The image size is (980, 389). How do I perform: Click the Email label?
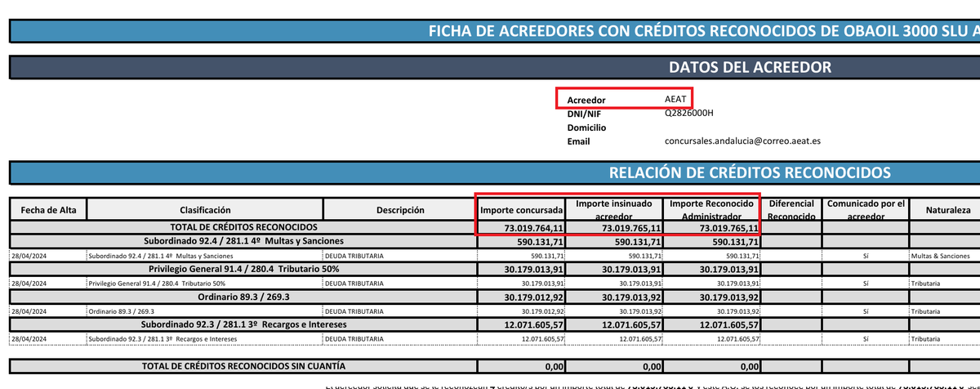(578, 141)
